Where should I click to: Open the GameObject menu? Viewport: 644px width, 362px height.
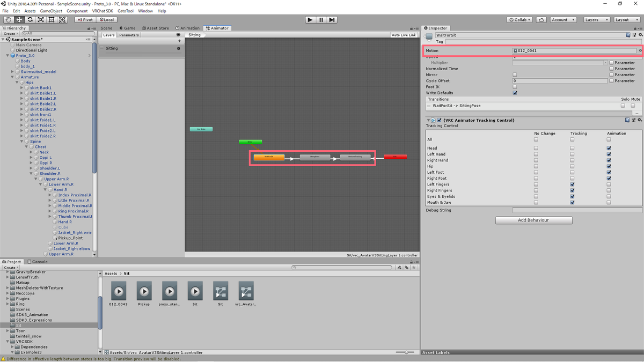coord(51,11)
